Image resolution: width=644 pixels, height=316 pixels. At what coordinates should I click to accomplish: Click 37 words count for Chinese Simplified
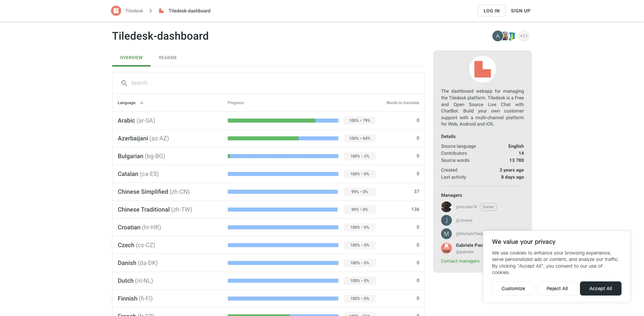(417, 192)
